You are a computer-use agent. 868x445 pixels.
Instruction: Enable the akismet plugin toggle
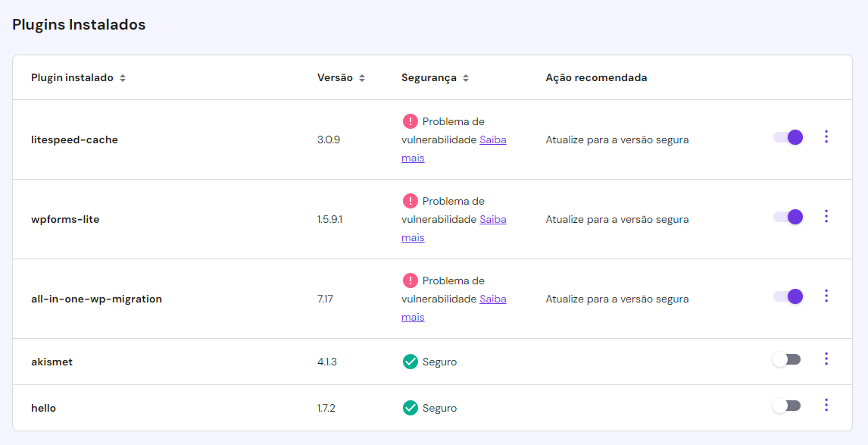pyautogui.click(x=785, y=359)
